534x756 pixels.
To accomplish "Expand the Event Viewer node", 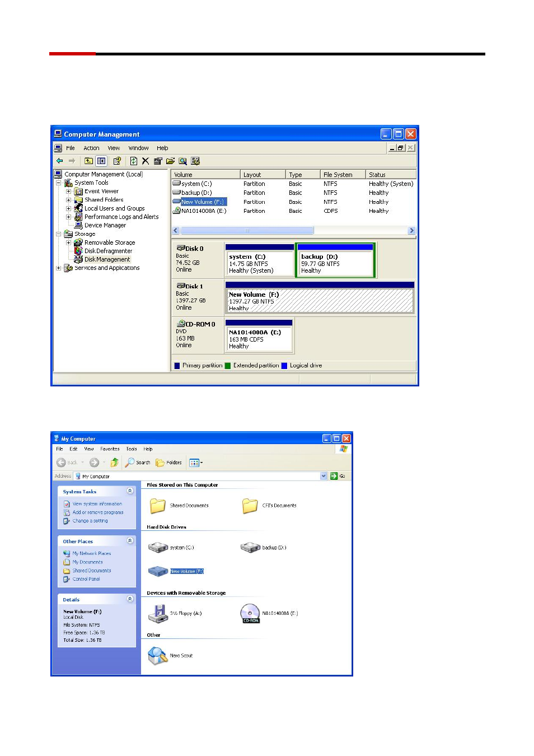I will pyautogui.click(x=68, y=191).
